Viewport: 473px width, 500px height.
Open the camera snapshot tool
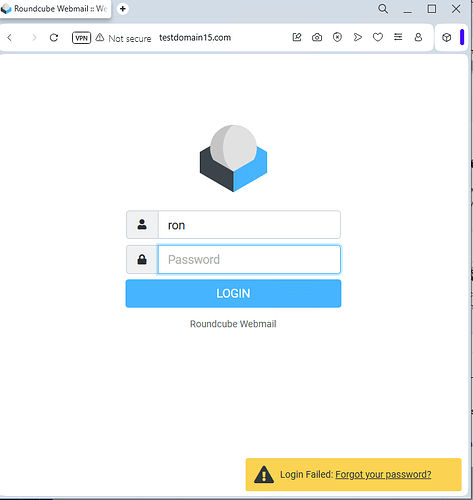pos(317,37)
